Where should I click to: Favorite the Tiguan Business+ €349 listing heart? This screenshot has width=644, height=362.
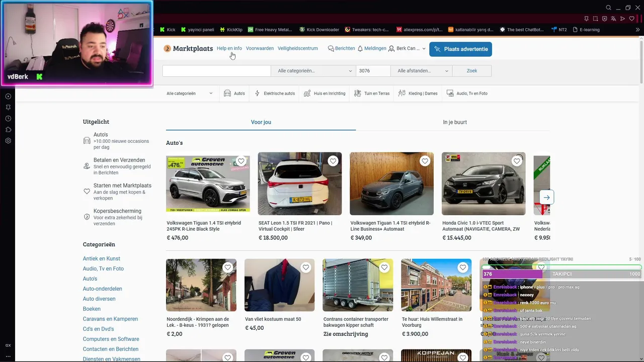tap(425, 161)
